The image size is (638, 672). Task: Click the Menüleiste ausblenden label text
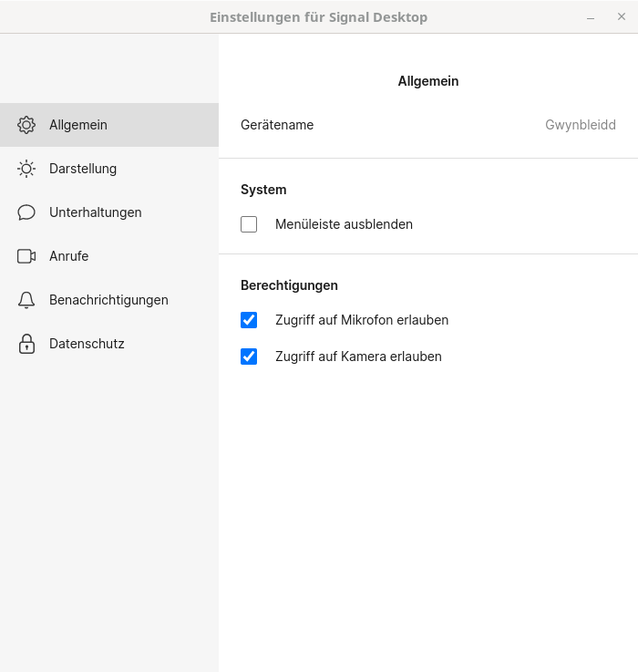click(344, 224)
